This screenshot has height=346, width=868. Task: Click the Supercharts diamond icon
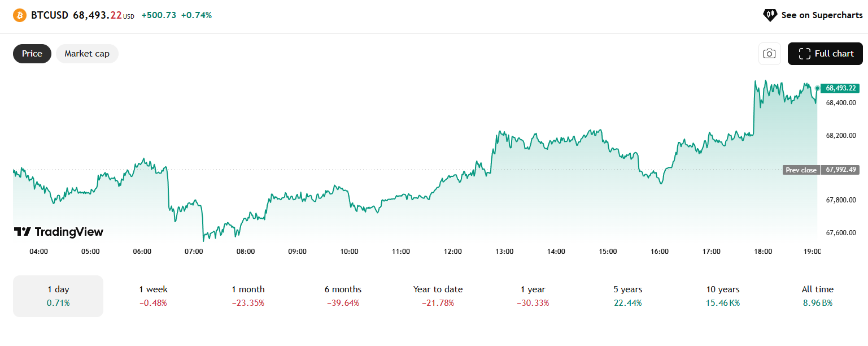pyautogui.click(x=770, y=15)
